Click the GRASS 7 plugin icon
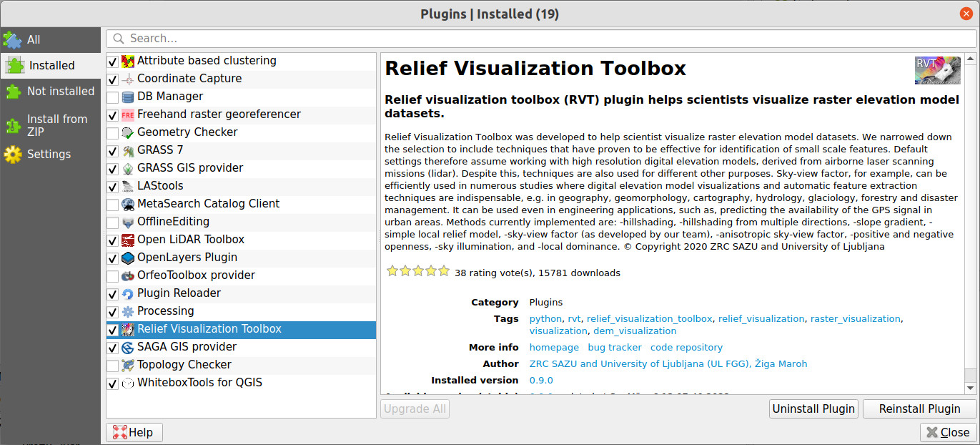This screenshot has width=980, height=445. [128, 150]
